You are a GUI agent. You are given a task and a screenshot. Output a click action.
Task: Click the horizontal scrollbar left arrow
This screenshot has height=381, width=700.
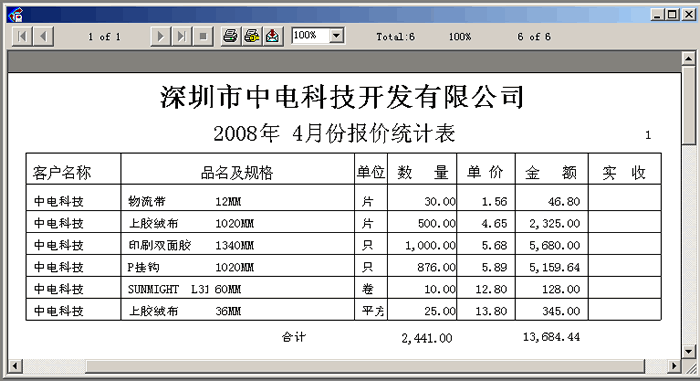click(15, 366)
